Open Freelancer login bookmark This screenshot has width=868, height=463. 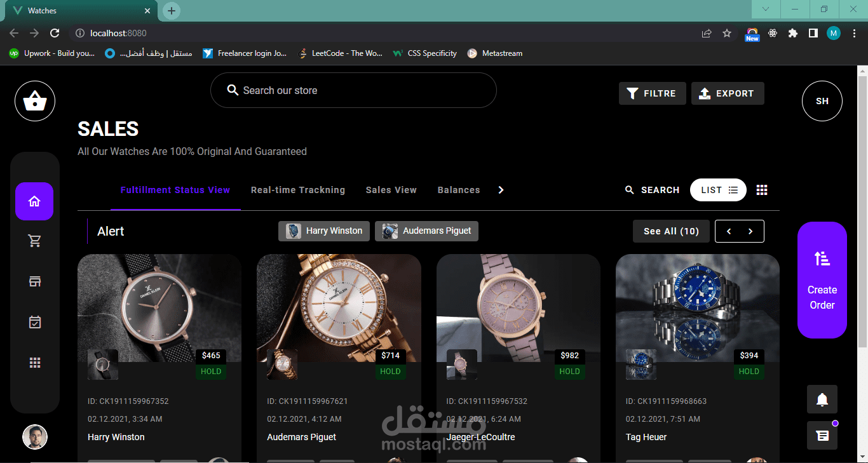coord(245,53)
